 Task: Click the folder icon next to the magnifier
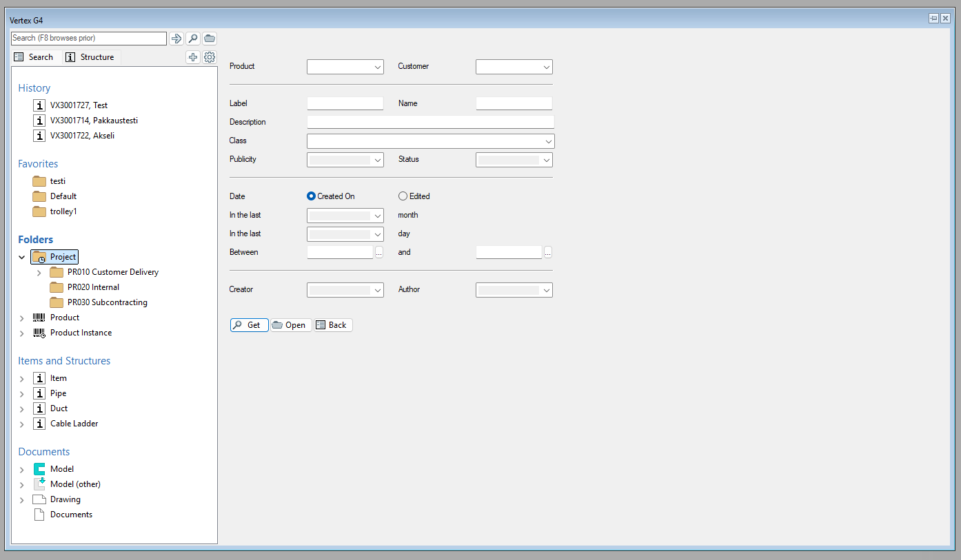coord(210,39)
